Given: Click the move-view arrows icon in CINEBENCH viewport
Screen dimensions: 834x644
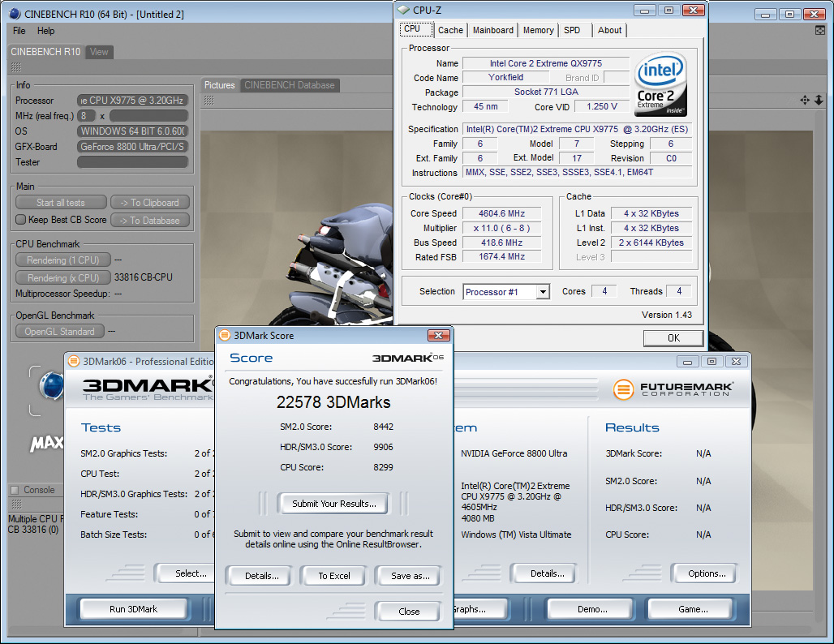Looking at the screenshot, I should coord(805,100).
